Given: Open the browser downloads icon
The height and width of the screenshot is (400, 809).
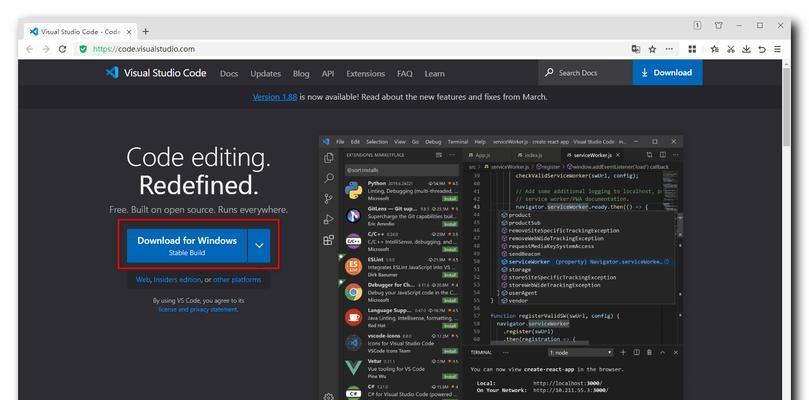Looking at the screenshot, I should [746, 49].
